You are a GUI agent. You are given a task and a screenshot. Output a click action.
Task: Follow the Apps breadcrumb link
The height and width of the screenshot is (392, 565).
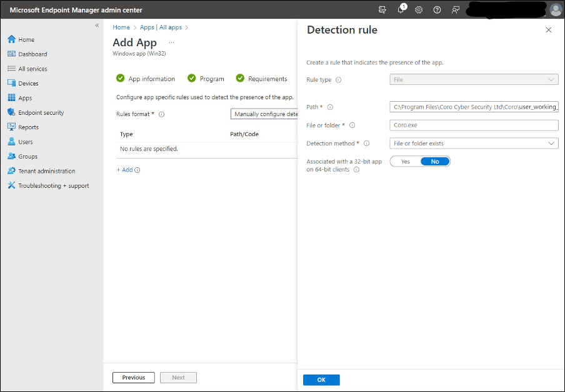tap(147, 27)
